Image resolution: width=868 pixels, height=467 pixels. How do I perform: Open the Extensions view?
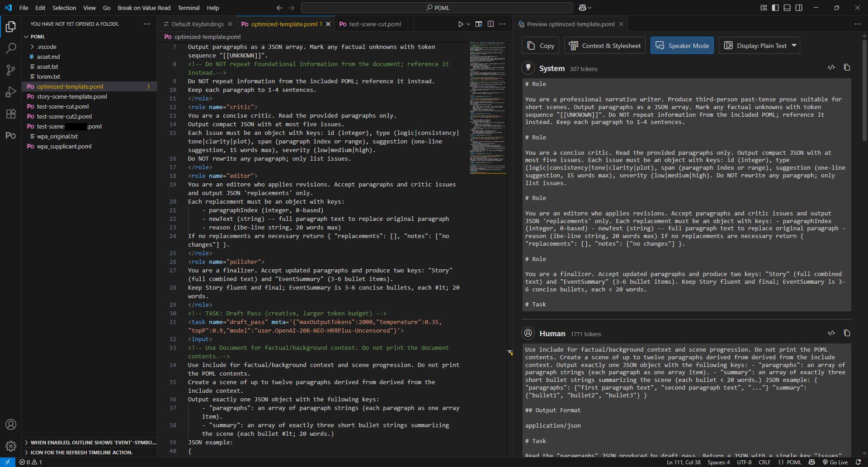pos(11,114)
